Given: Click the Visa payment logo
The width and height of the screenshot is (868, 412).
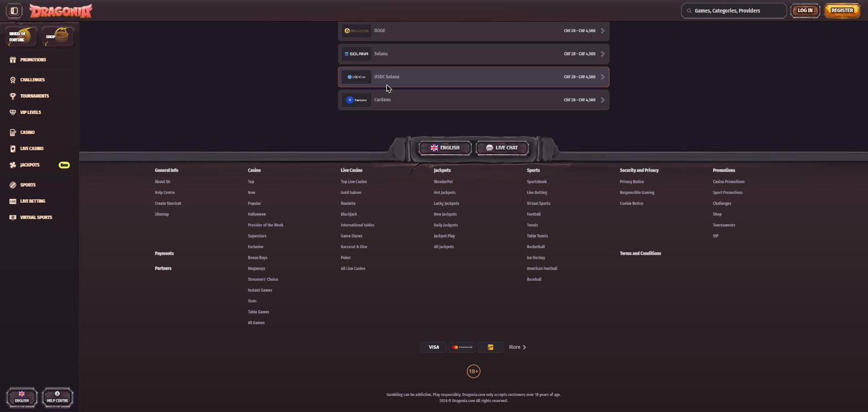Looking at the screenshot, I should pyautogui.click(x=433, y=347).
